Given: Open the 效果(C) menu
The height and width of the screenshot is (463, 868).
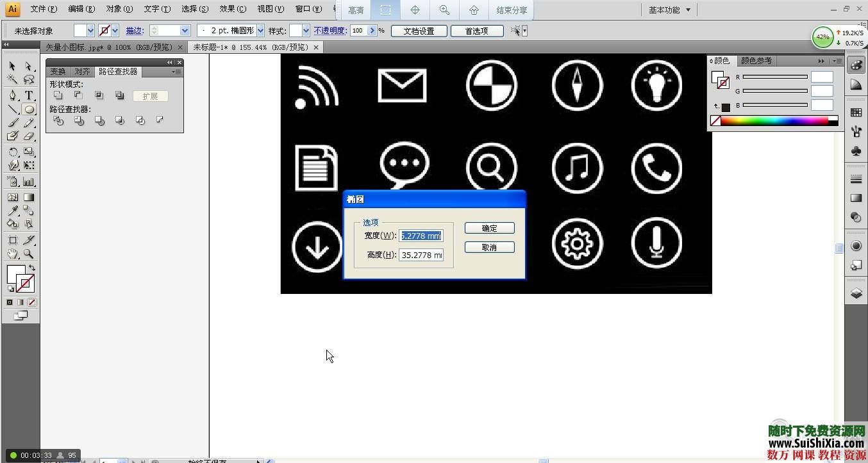Looking at the screenshot, I should 233,9.
